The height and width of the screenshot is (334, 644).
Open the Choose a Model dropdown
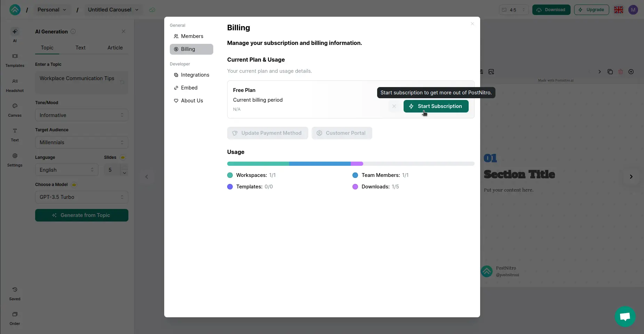[81, 197]
